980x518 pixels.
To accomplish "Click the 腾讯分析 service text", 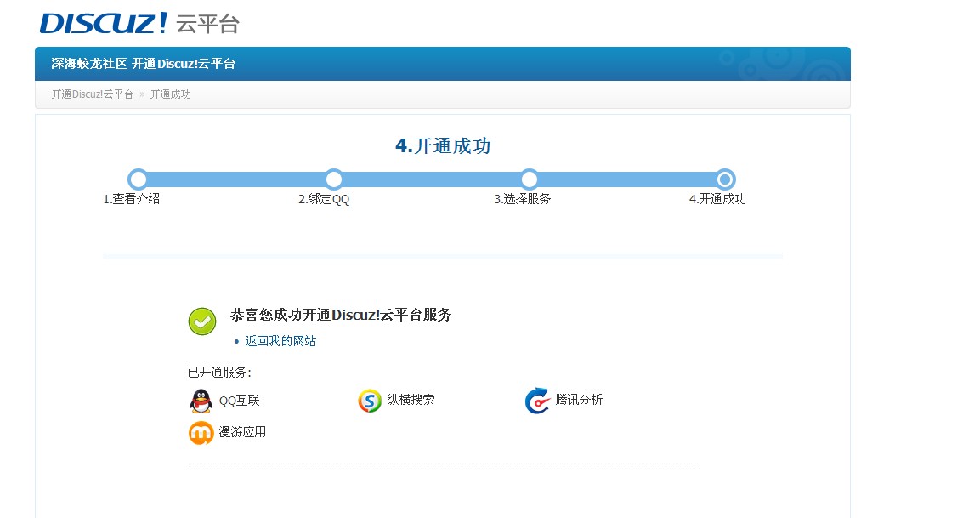I will pyautogui.click(x=579, y=400).
